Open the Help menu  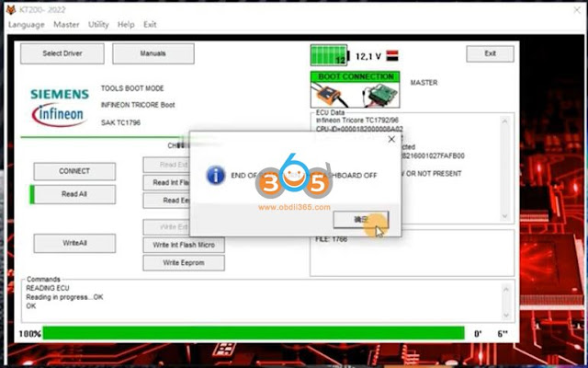click(126, 25)
